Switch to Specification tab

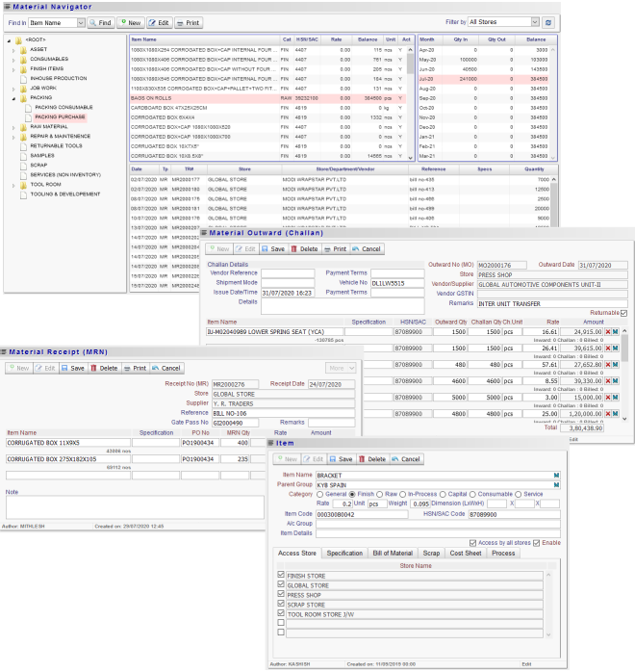pos(344,554)
